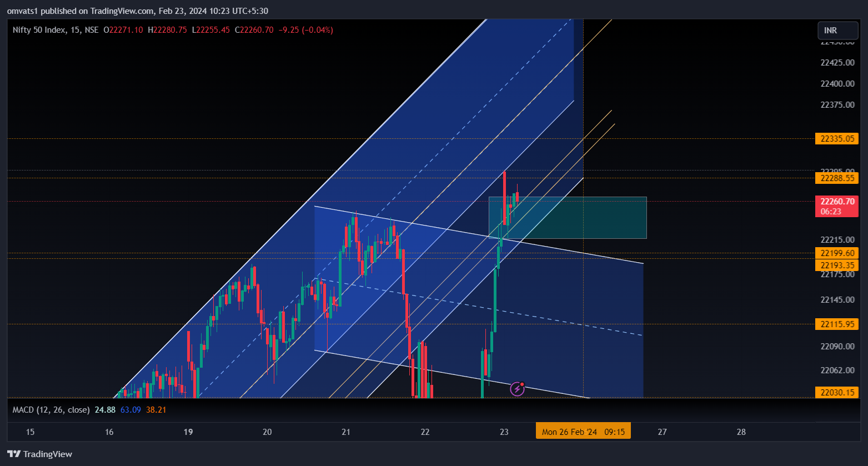
Task: Click date 20 on the time axis
Action: tap(267, 432)
